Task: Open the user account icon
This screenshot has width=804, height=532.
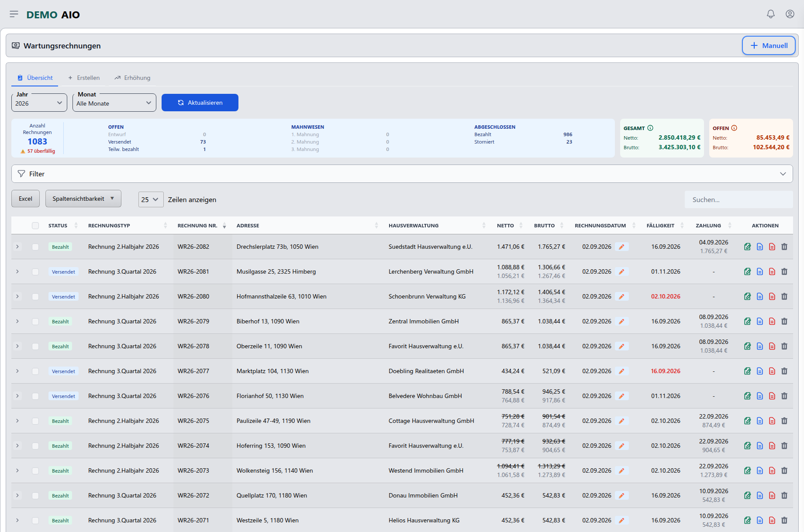Action: 790,14
